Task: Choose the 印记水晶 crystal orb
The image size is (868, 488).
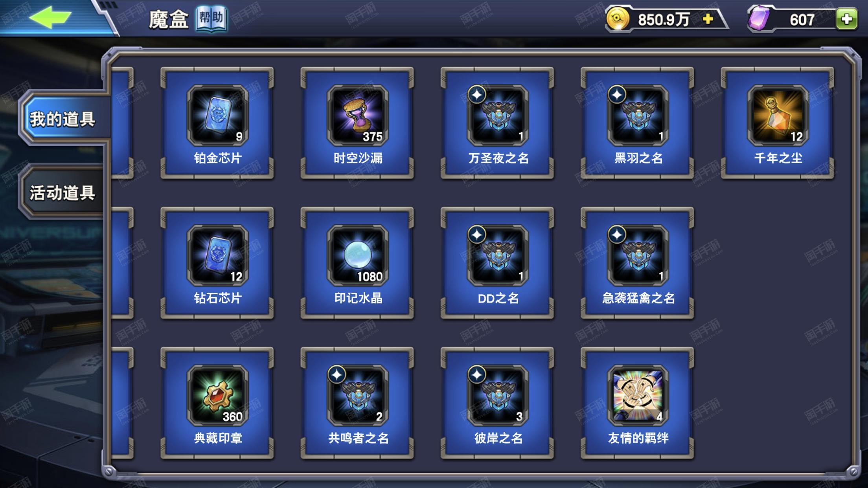Action: click(x=357, y=263)
